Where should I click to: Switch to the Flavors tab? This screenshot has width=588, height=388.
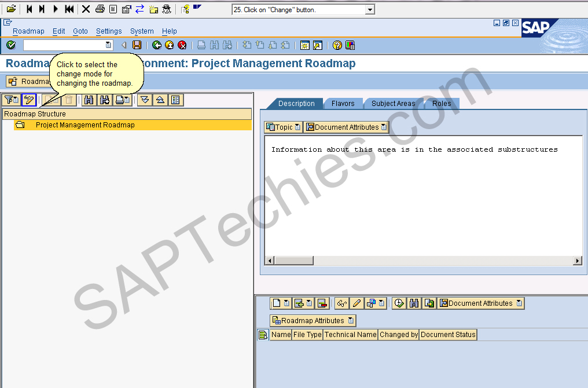tap(343, 104)
